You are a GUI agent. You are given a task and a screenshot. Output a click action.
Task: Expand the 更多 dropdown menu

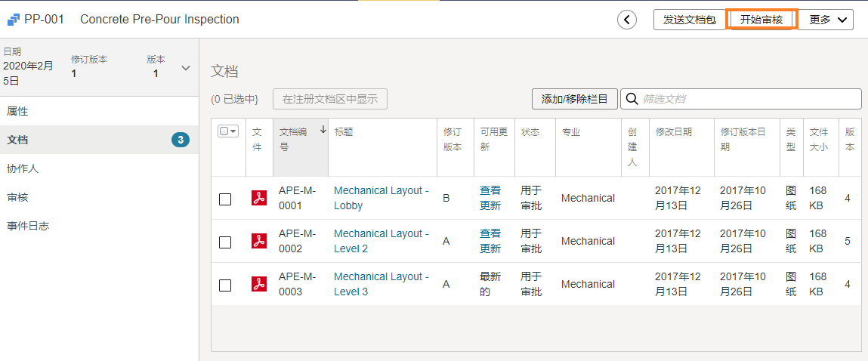pos(826,20)
